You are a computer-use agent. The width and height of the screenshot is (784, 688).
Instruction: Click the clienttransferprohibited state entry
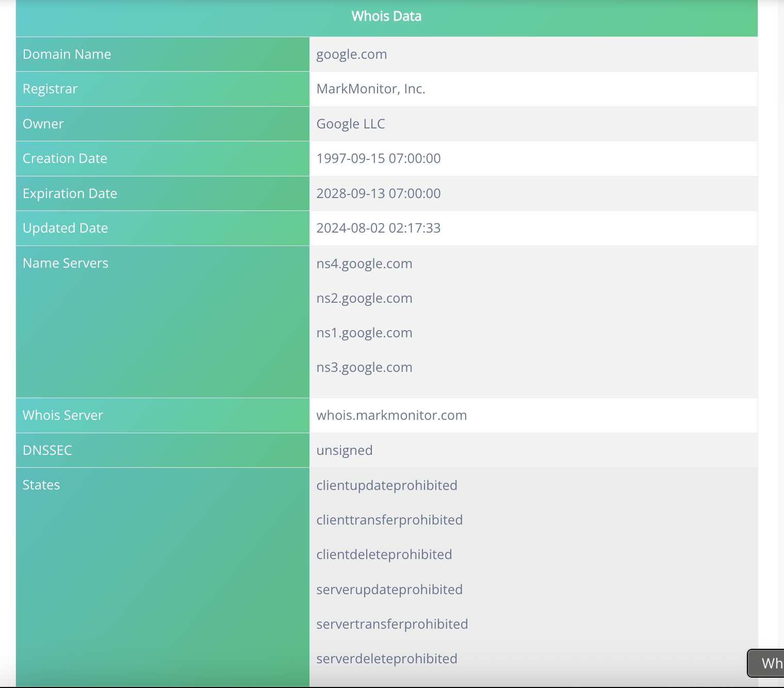[x=389, y=520]
